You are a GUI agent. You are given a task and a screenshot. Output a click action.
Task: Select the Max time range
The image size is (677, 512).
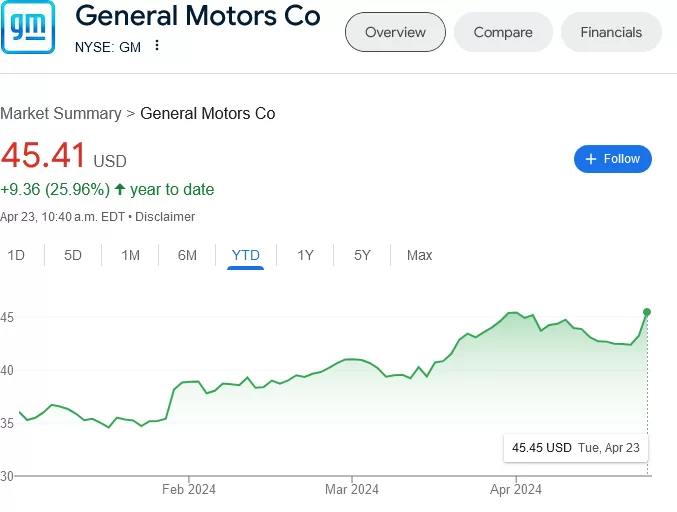click(419, 255)
